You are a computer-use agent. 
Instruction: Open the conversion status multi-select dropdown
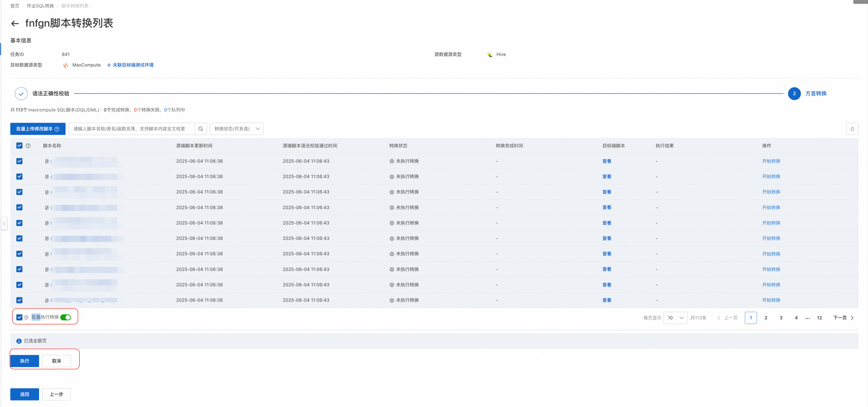pyautogui.click(x=237, y=129)
